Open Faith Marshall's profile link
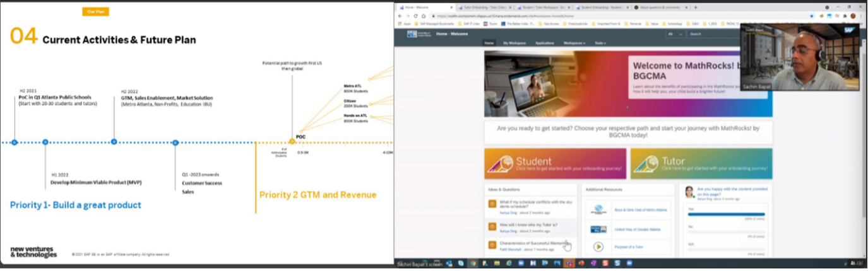This screenshot has width=868, height=271. point(510,250)
